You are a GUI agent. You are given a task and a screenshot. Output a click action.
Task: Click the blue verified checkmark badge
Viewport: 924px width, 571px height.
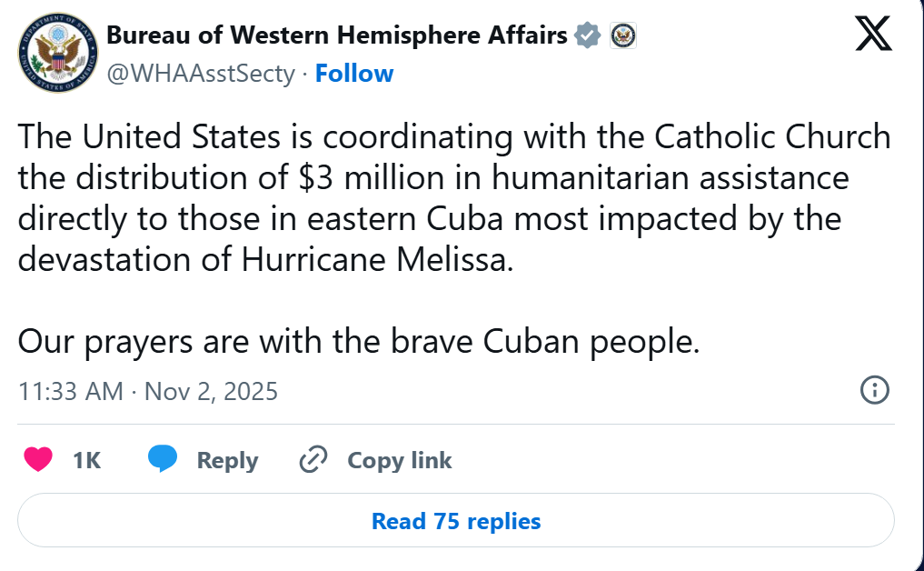point(587,35)
